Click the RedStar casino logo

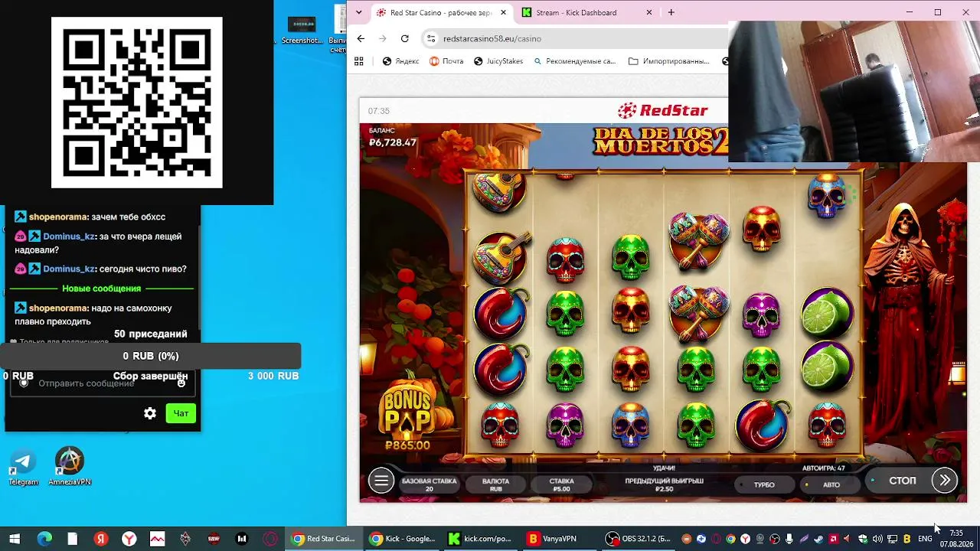pyautogui.click(x=663, y=110)
